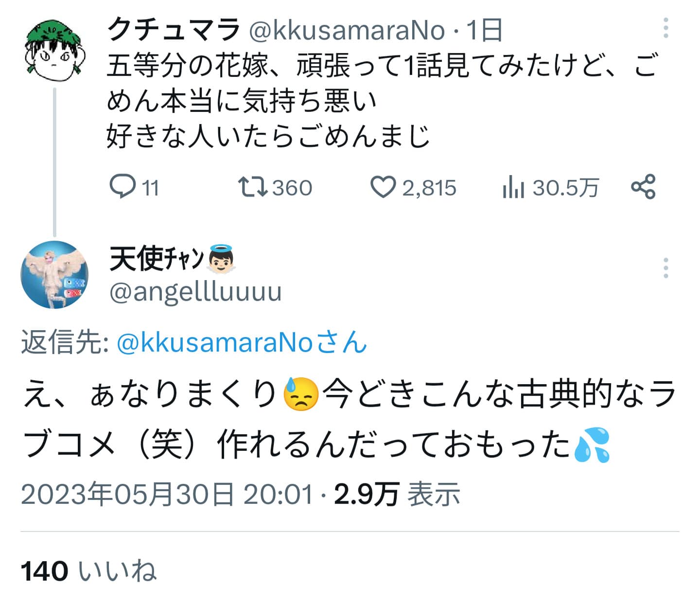Screen dimensions: 700x601
Task: Click the 2.9万 表示 view count
Action: click(x=397, y=495)
